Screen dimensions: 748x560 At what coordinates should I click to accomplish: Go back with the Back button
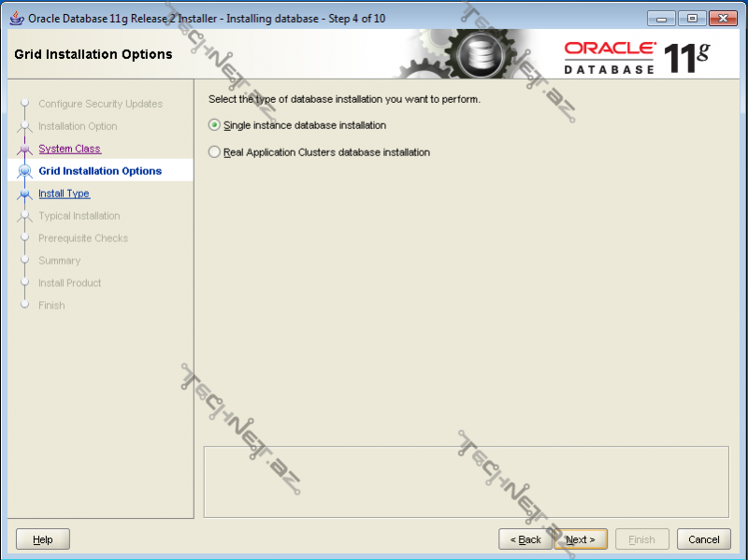click(525, 539)
